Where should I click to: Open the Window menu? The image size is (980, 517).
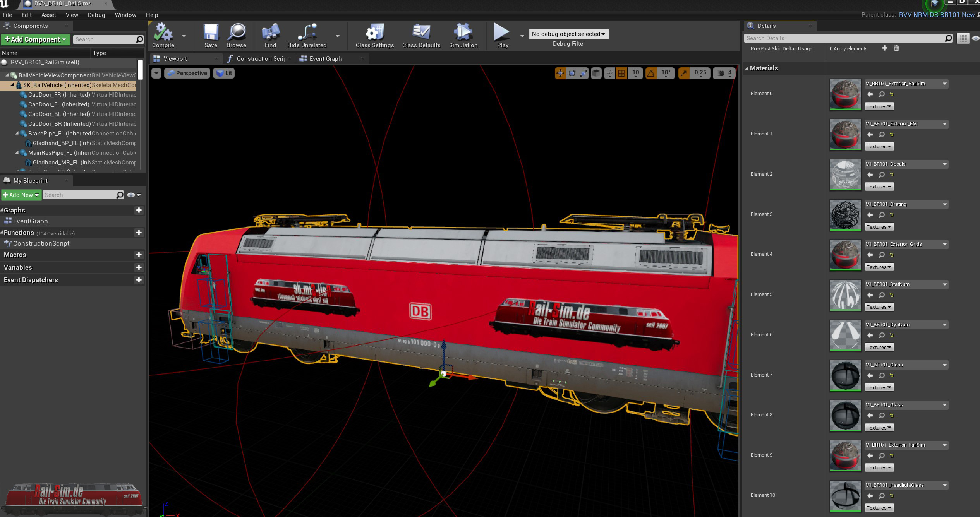125,15
